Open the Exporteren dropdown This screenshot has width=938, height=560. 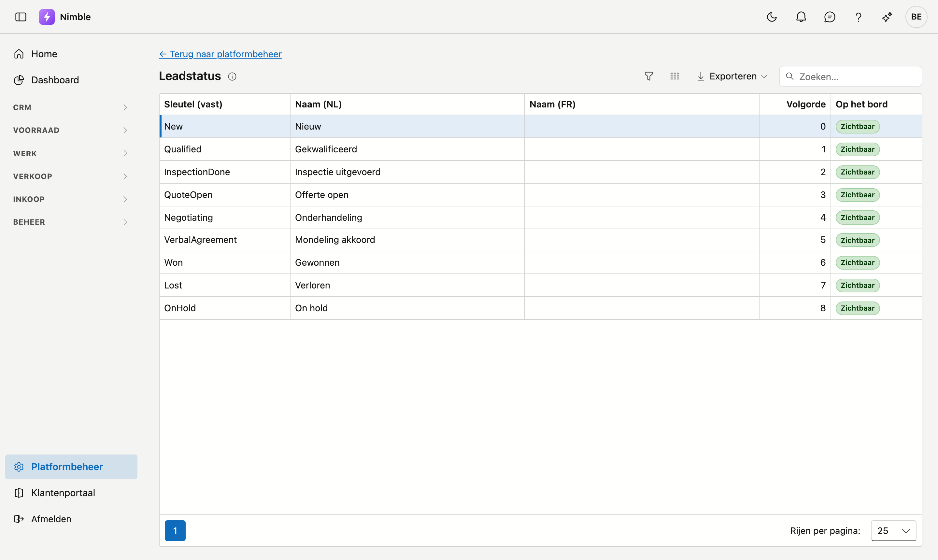tap(732, 76)
